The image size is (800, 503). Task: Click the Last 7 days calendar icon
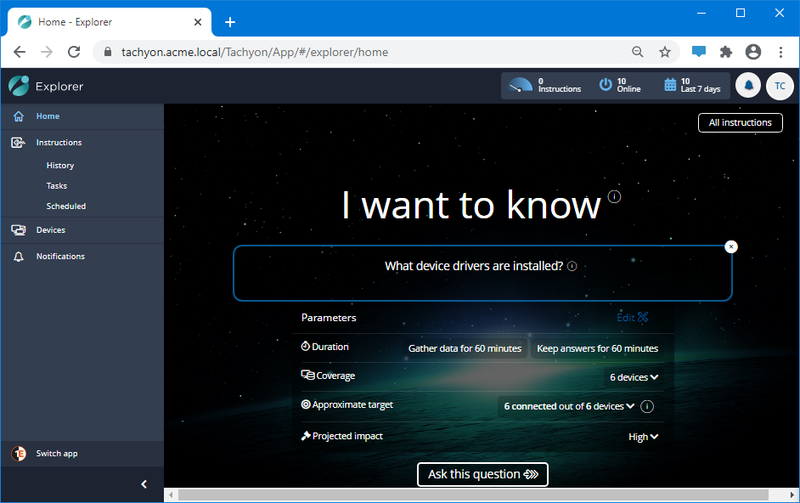(x=670, y=85)
